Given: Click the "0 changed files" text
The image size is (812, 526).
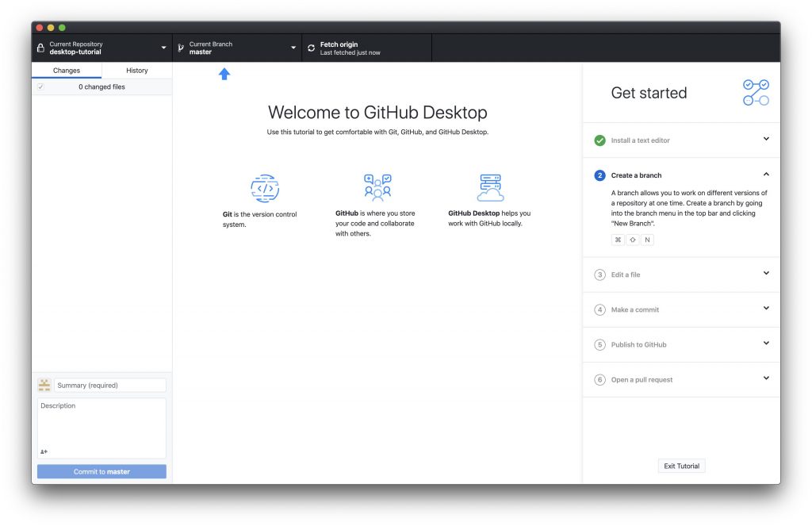Looking at the screenshot, I should [x=101, y=87].
